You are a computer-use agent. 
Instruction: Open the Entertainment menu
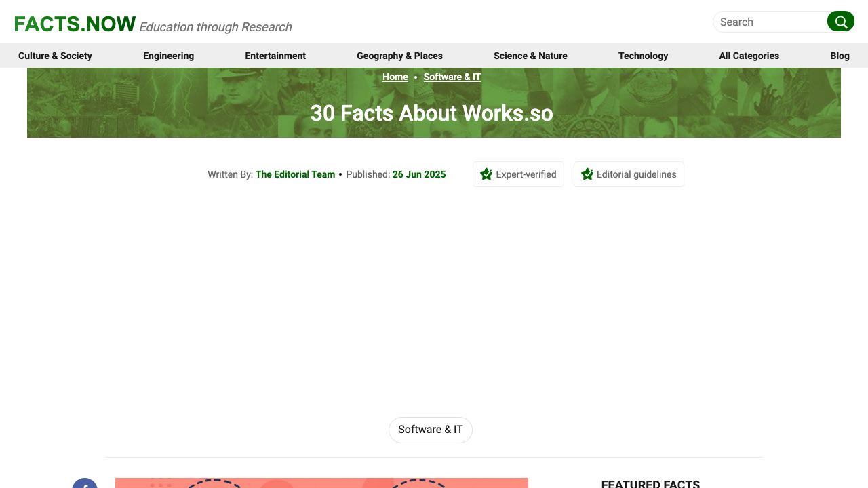[275, 56]
